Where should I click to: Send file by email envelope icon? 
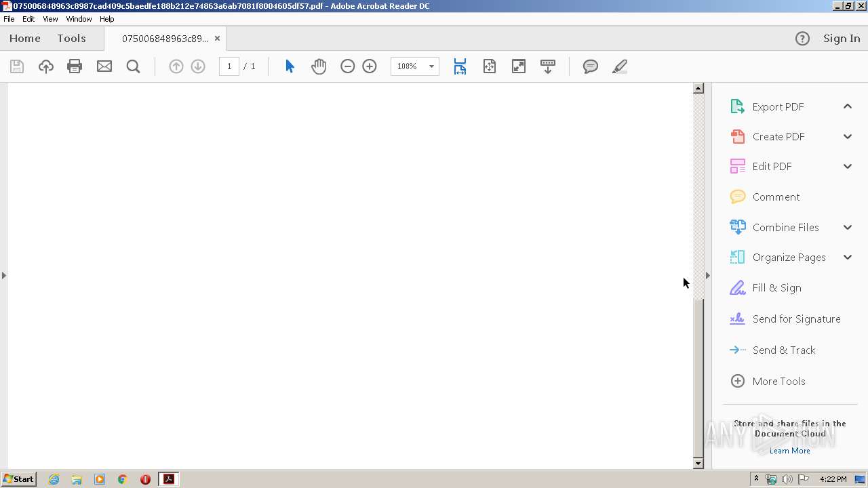(x=104, y=66)
